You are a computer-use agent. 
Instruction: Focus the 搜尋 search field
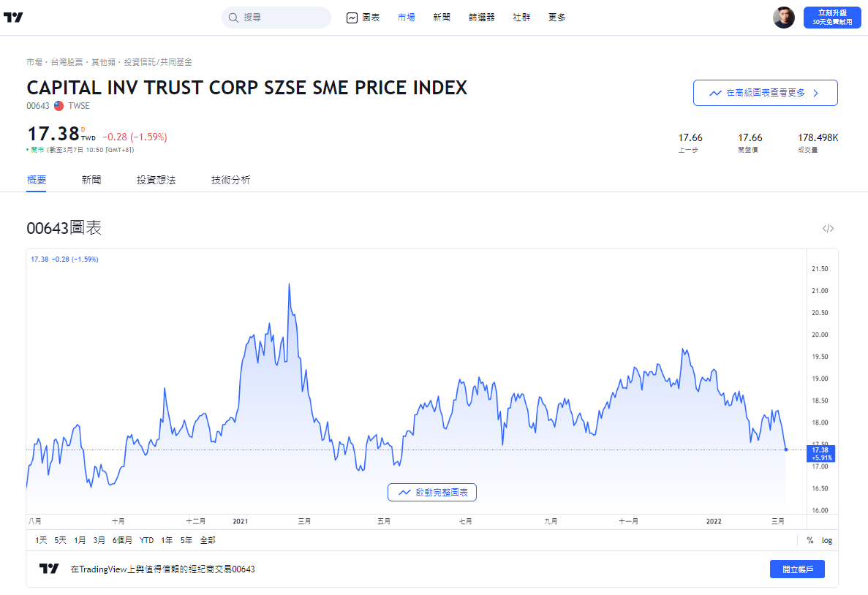coord(276,18)
